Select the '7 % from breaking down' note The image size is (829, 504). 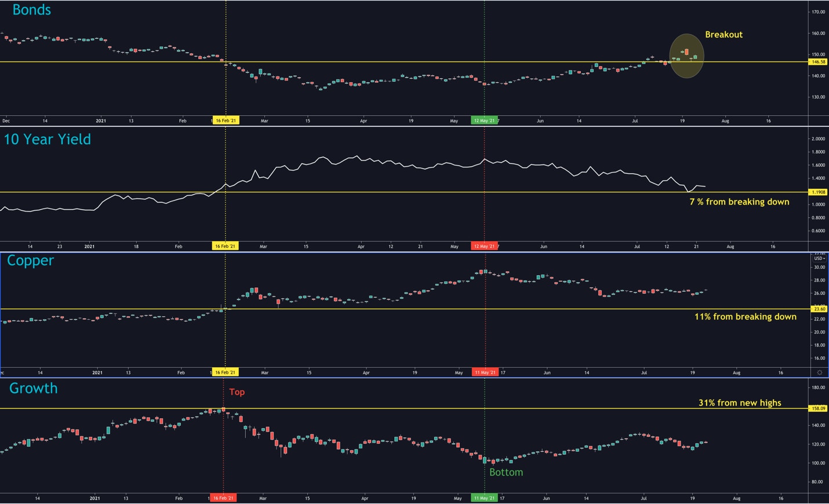739,202
